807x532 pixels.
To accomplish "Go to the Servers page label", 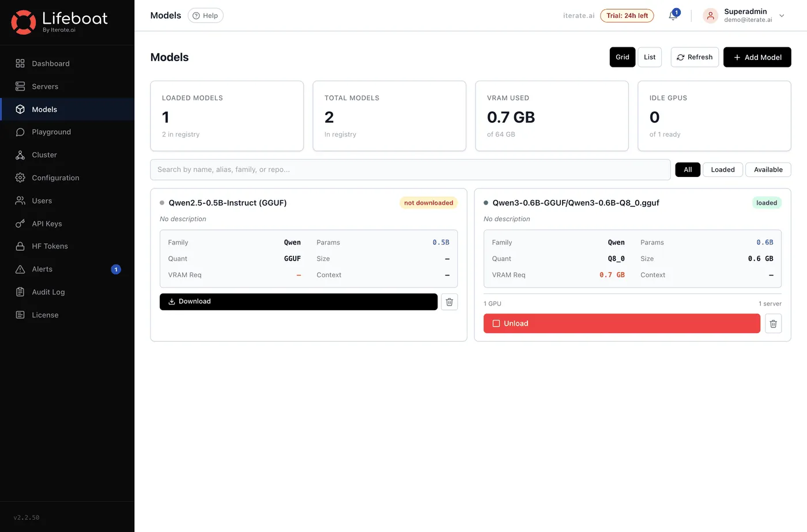I will tap(45, 86).
